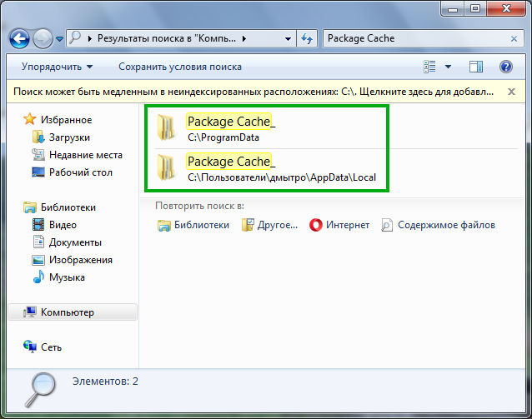
Task: Change view with the view mode icon
Action: 430,67
